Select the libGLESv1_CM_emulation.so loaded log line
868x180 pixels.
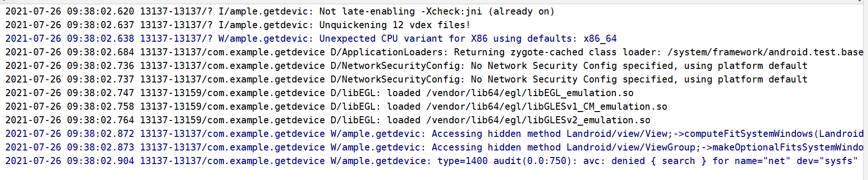[336, 106]
